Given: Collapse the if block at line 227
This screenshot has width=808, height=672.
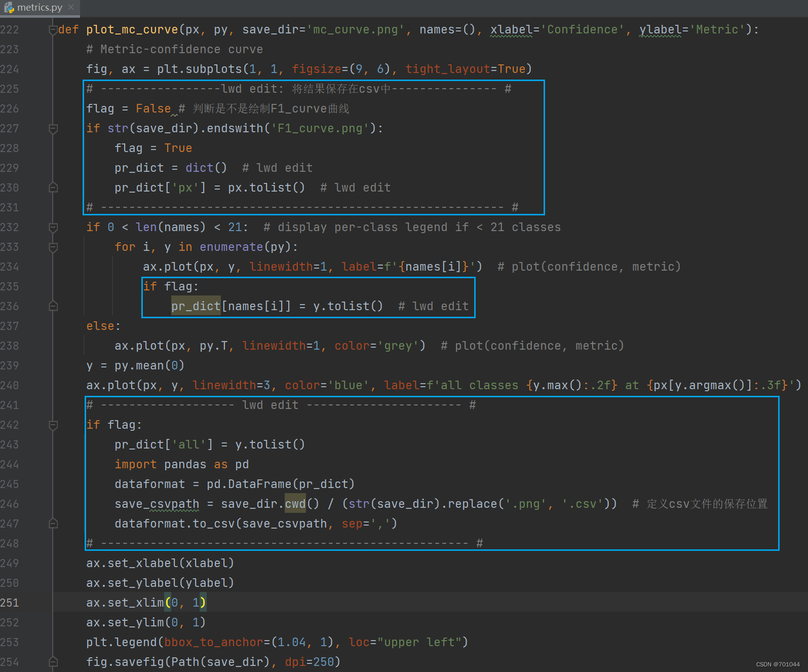Looking at the screenshot, I should (x=53, y=129).
